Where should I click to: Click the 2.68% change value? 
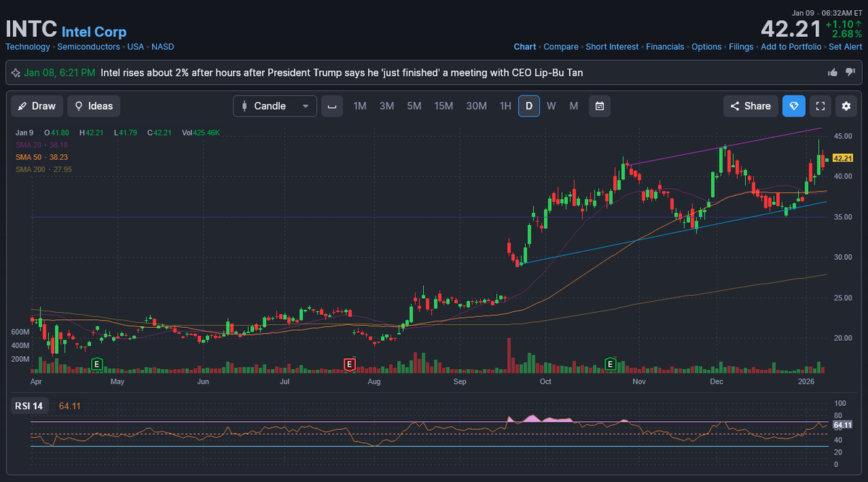click(847, 34)
